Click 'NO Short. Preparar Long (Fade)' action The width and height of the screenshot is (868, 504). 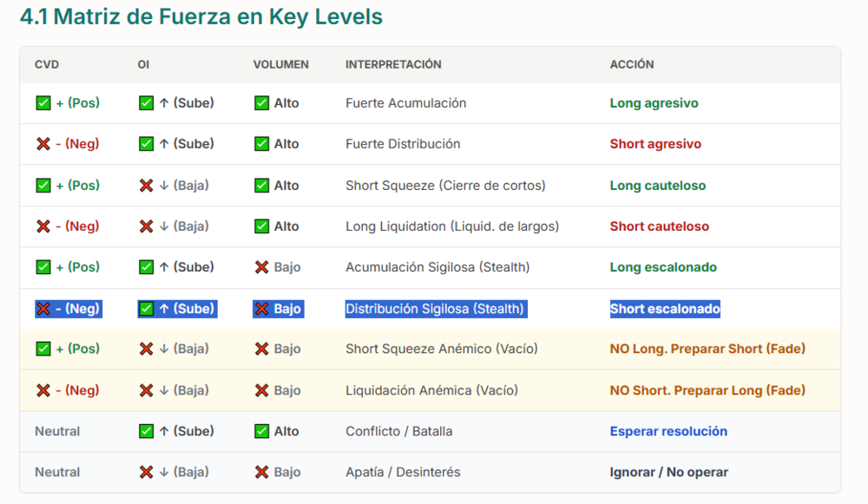click(707, 390)
